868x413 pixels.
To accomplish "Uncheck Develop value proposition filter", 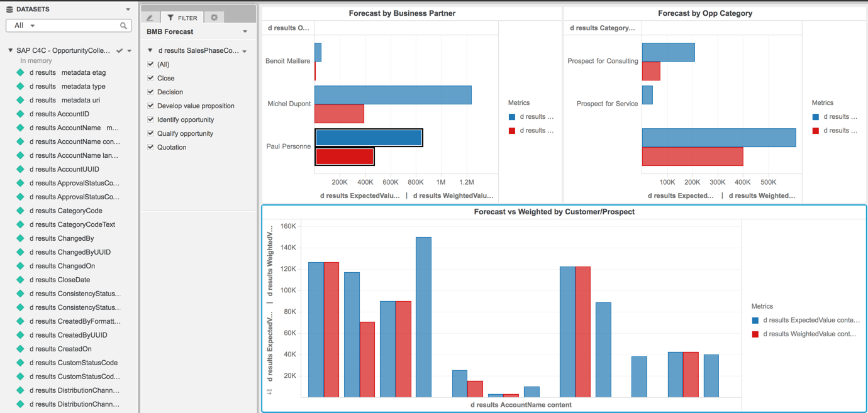I will 150,106.
